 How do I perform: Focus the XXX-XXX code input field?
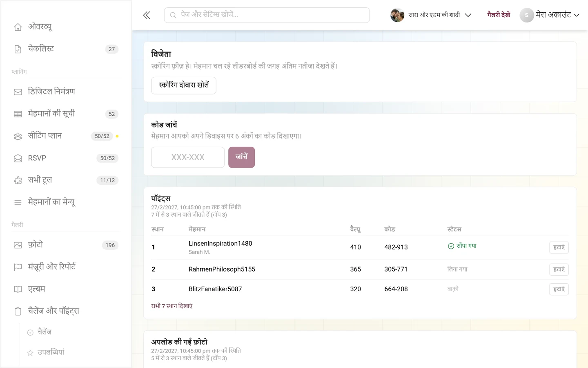click(x=188, y=157)
